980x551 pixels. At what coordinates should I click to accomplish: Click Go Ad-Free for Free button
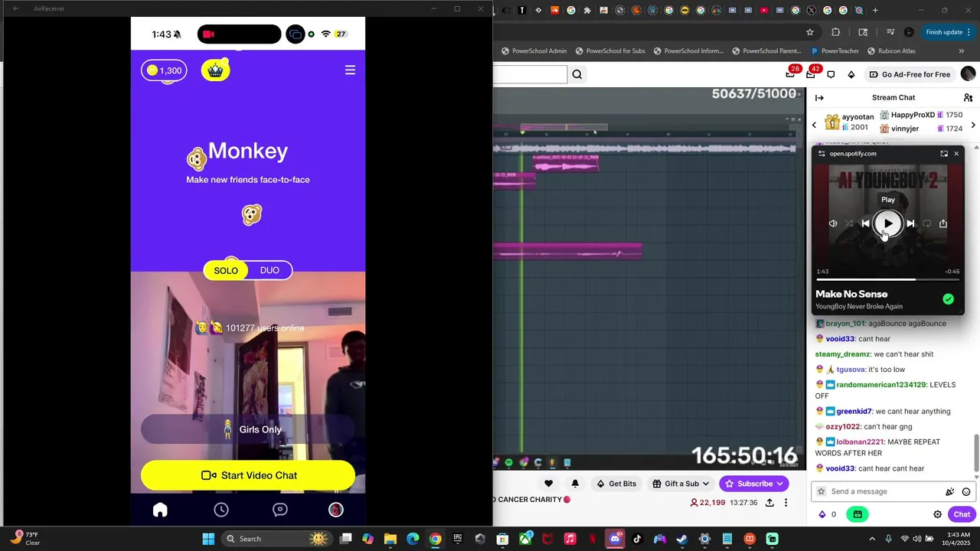click(910, 74)
